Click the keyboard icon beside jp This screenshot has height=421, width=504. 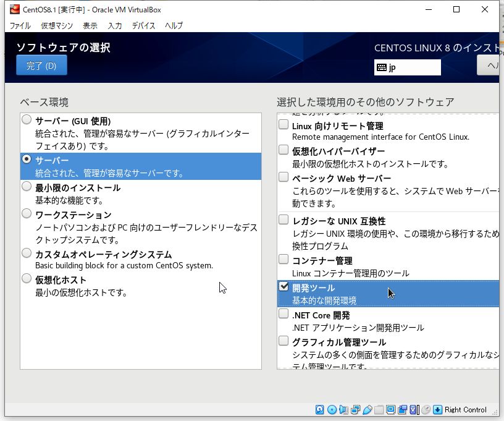[382, 67]
